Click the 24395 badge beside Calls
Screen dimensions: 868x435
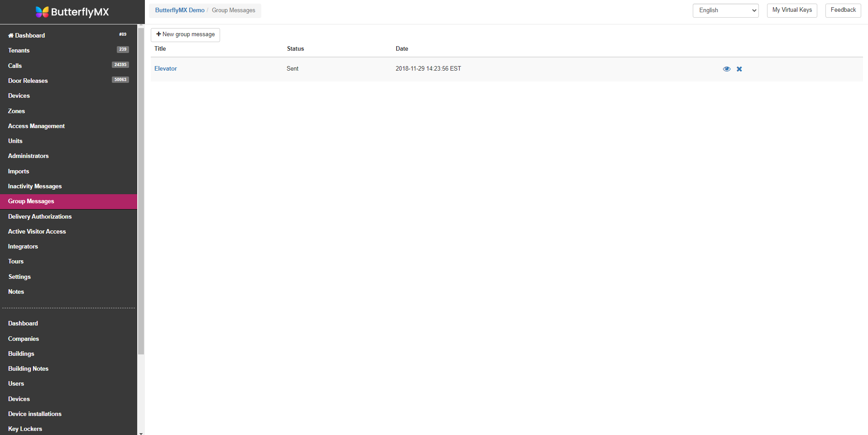coord(120,65)
